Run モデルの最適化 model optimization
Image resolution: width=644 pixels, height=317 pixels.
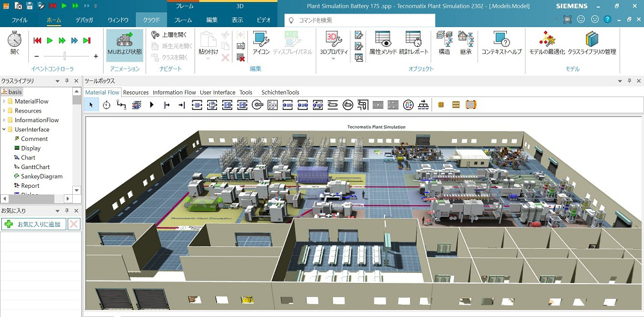(547, 44)
